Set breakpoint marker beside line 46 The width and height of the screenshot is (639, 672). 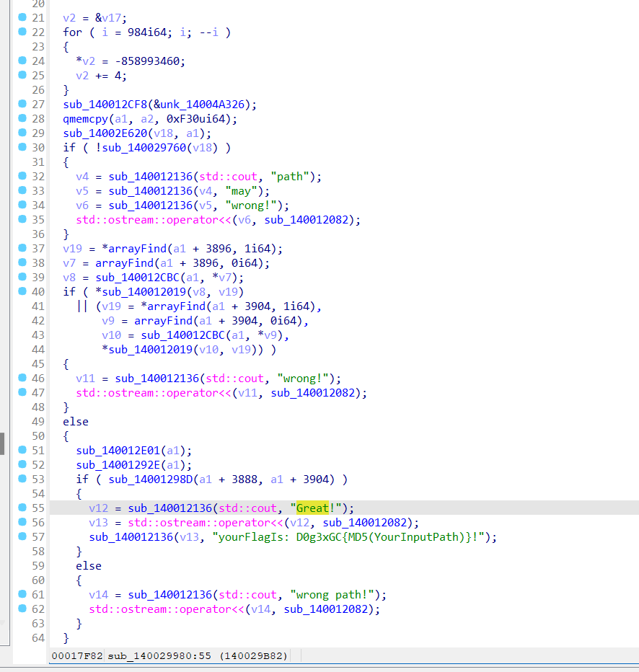click(22, 378)
